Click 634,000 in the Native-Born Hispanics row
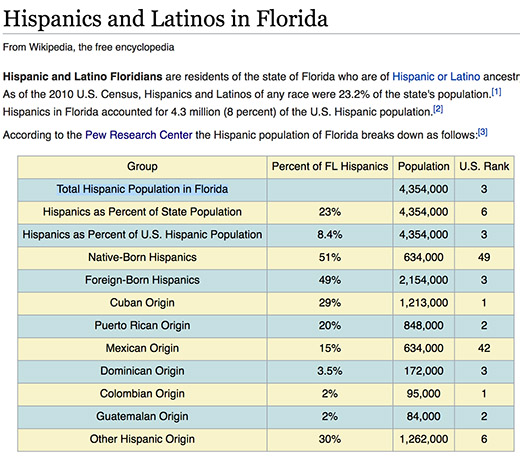Image resolution: width=520 pixels, height=460 pixels. click(x=423, y=257)
